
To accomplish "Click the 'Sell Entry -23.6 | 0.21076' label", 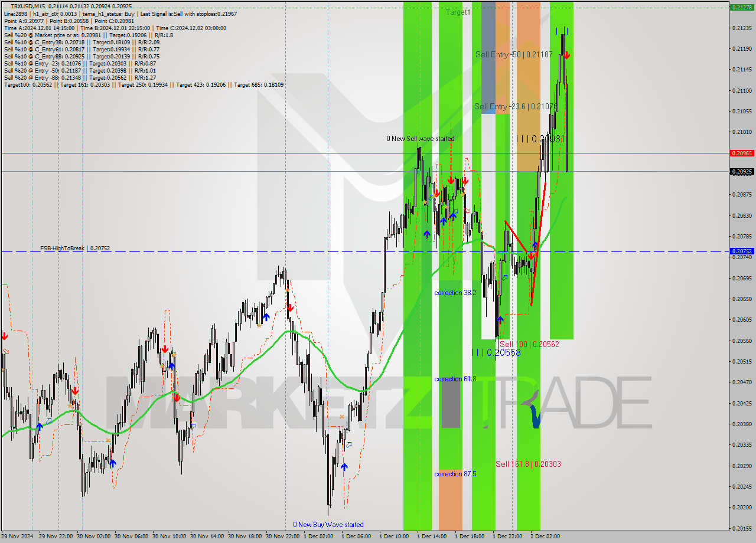I will point(516,106).
